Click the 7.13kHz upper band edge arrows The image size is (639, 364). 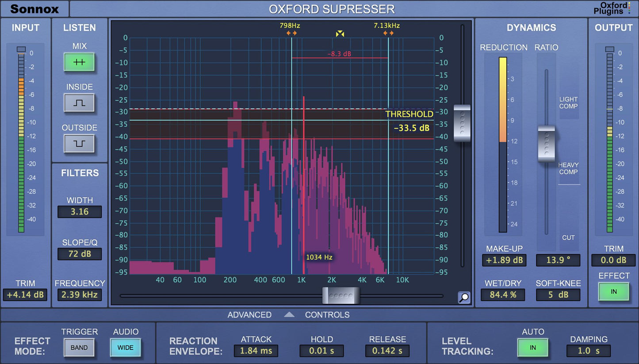coord(388,33)
